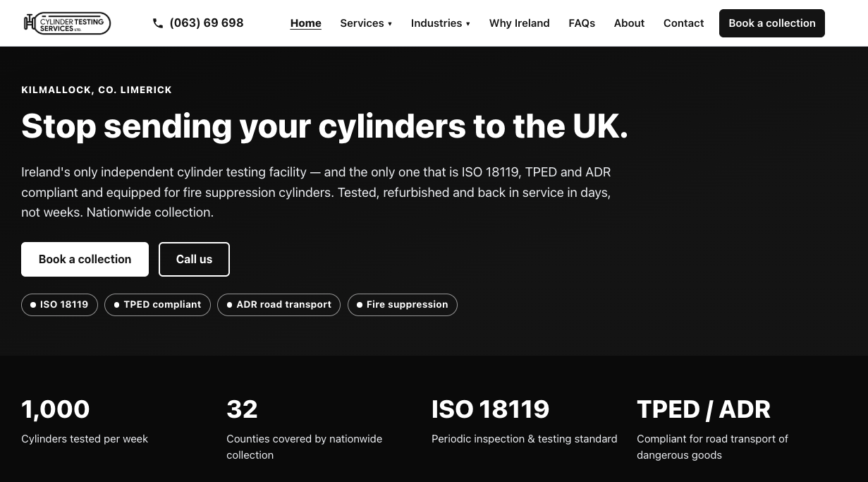Click the 'TPED / ADR' stat heading
Image resolution: width=868 pixels, height=482 pixels.
(x=704, y=409)
